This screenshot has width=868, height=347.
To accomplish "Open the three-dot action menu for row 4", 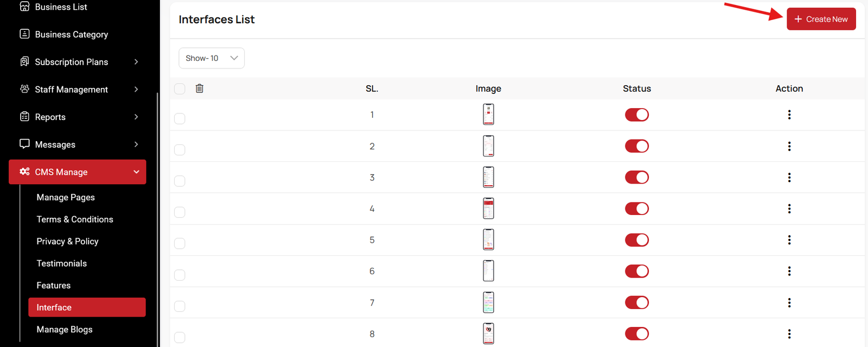I will click(x=789, y=209).
